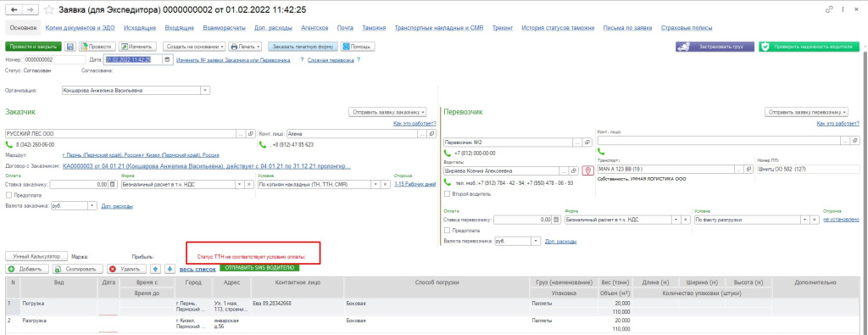Screen dimensions: 868x335
Task: Click Удалить row button
Action: pyautogui.click(x=126, y=269)
